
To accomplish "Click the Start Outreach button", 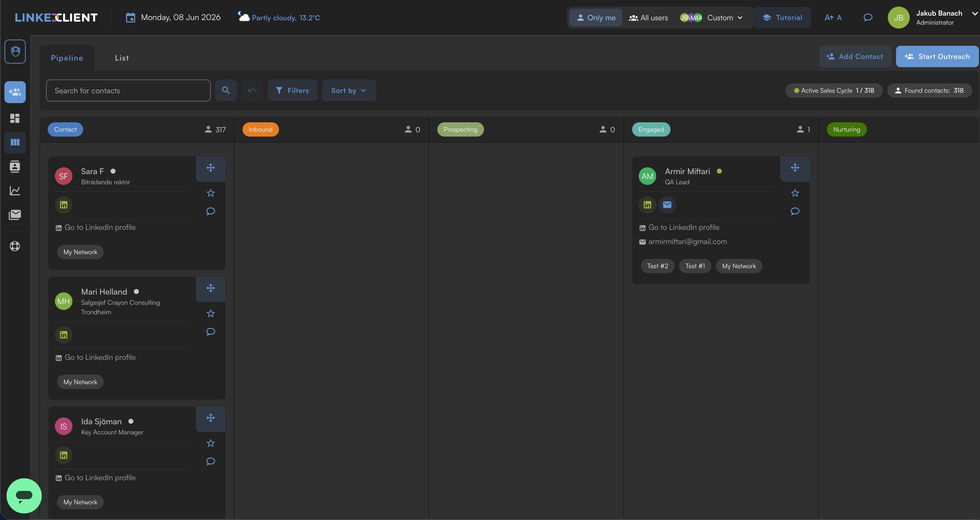I will 937,56.
